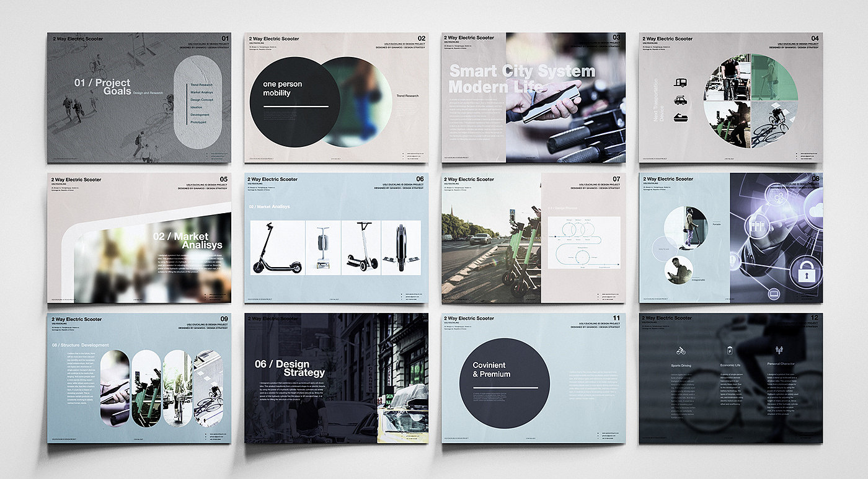Image resolution: width=868 pixels, height=479 pixels.
Task: Click page number 11 on the premium slide
Action: [x=616, y=319]
